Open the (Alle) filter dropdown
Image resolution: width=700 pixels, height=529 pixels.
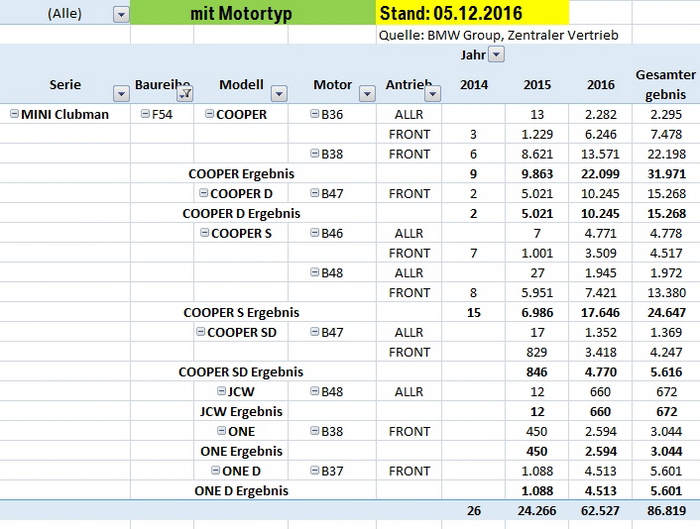coord(121,15)
